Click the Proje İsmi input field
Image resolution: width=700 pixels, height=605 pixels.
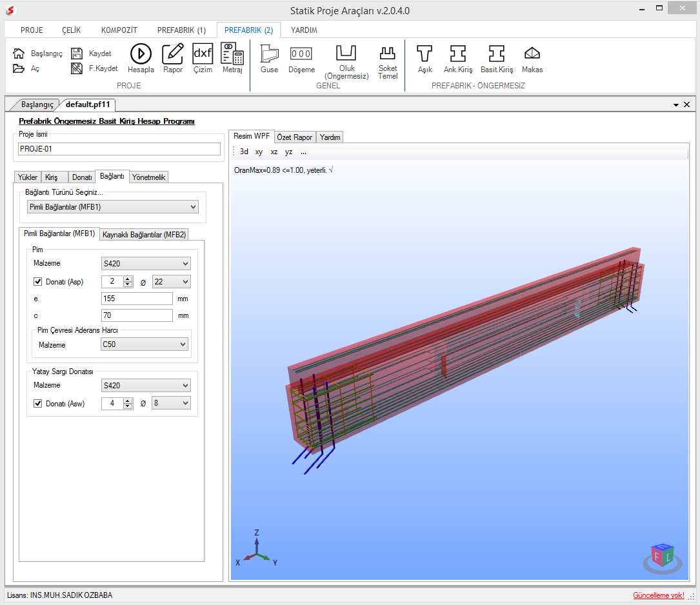point(119,149)
